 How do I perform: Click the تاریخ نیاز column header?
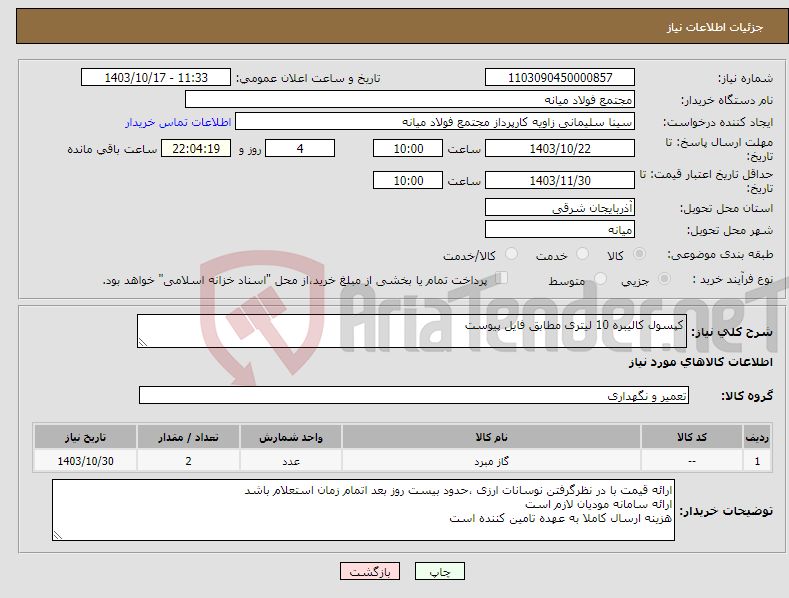click(86, 437)
